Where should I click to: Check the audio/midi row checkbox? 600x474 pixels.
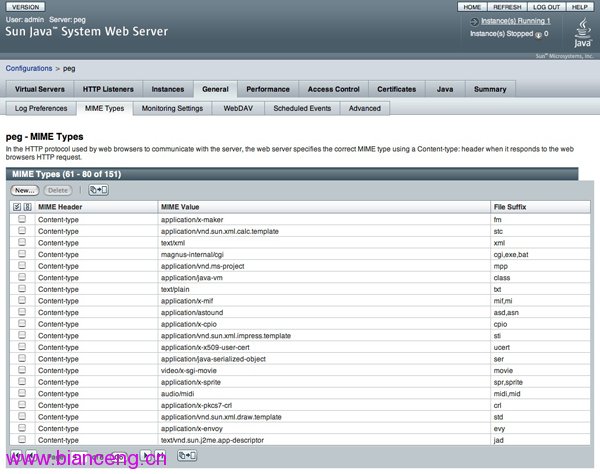(22, 393)
